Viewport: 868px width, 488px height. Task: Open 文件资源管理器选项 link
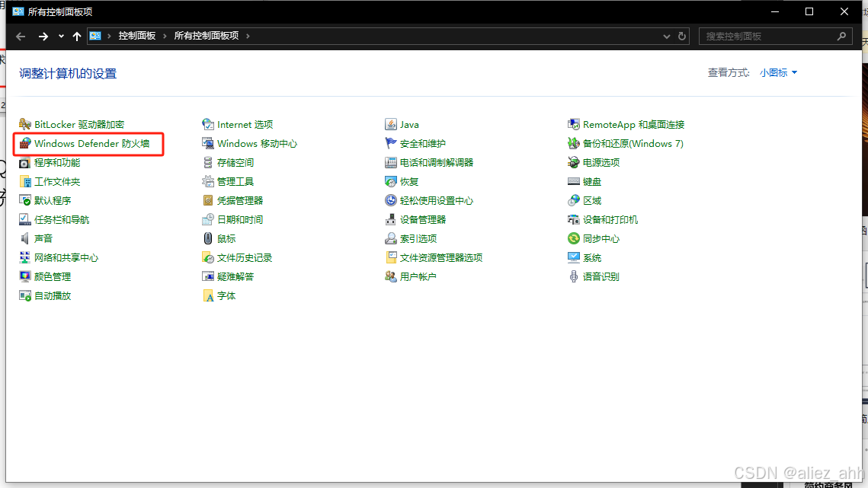(x=441, y=258)
